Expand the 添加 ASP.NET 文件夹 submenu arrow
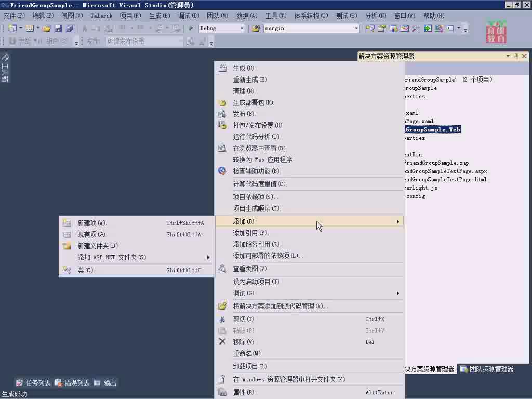This screenshot has height=399, width=532. tap(208, 258)
